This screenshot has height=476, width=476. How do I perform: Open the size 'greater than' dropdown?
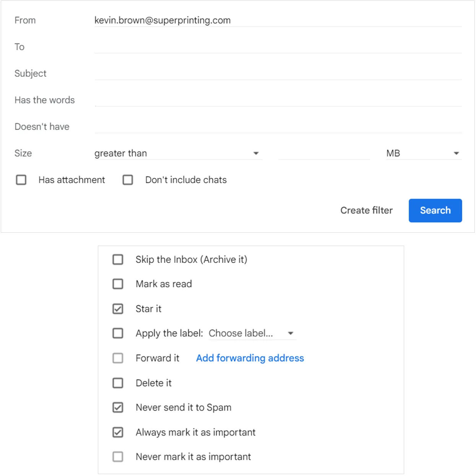[178, 153]
